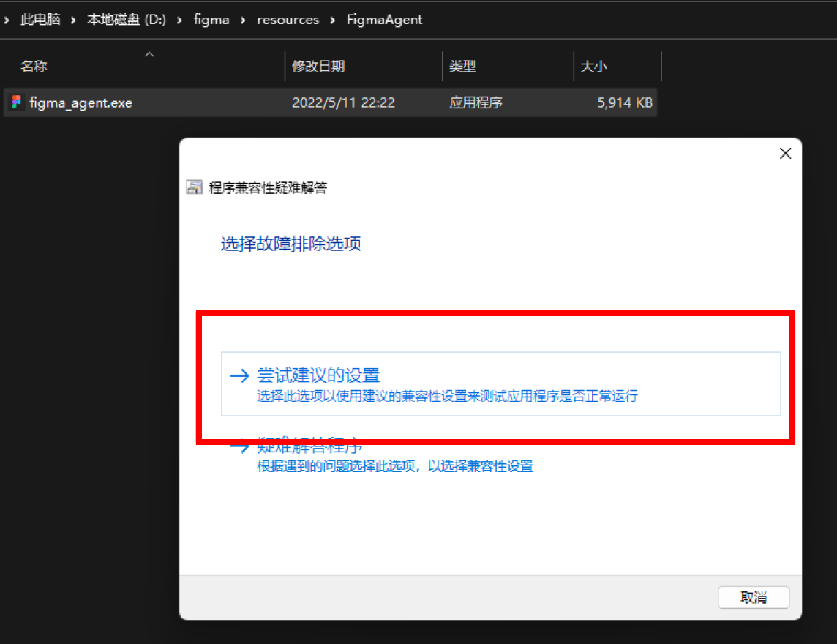Navigate to the figma folder breadcrumb
837x644 pixels.
(211, 20)
